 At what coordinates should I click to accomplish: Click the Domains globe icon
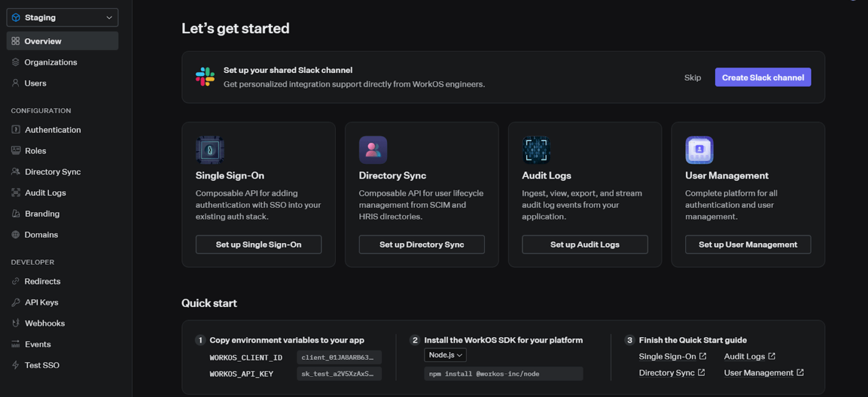point(15,234)
